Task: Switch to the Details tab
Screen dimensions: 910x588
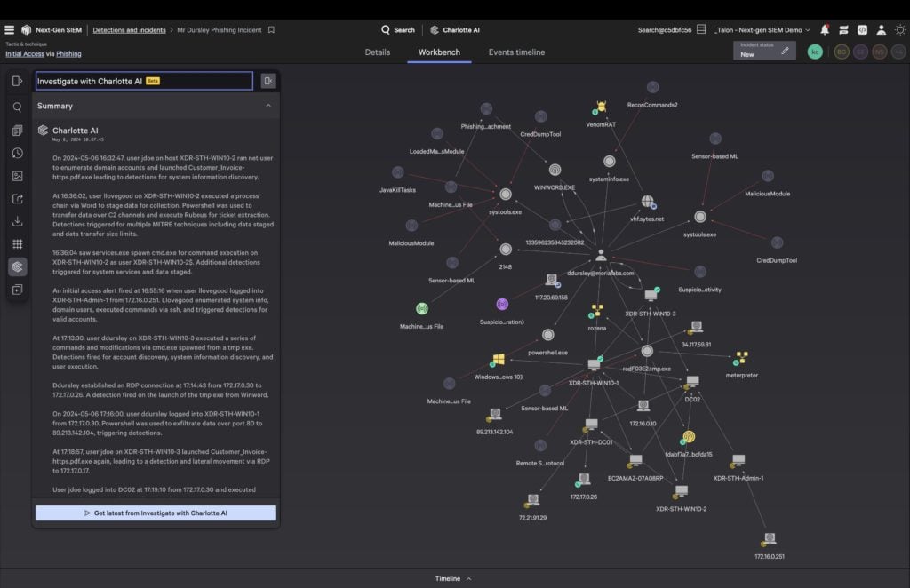Action: (377, 52)
